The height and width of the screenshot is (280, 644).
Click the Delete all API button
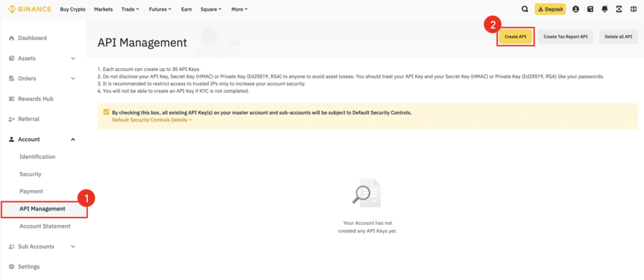coord(618,37)
